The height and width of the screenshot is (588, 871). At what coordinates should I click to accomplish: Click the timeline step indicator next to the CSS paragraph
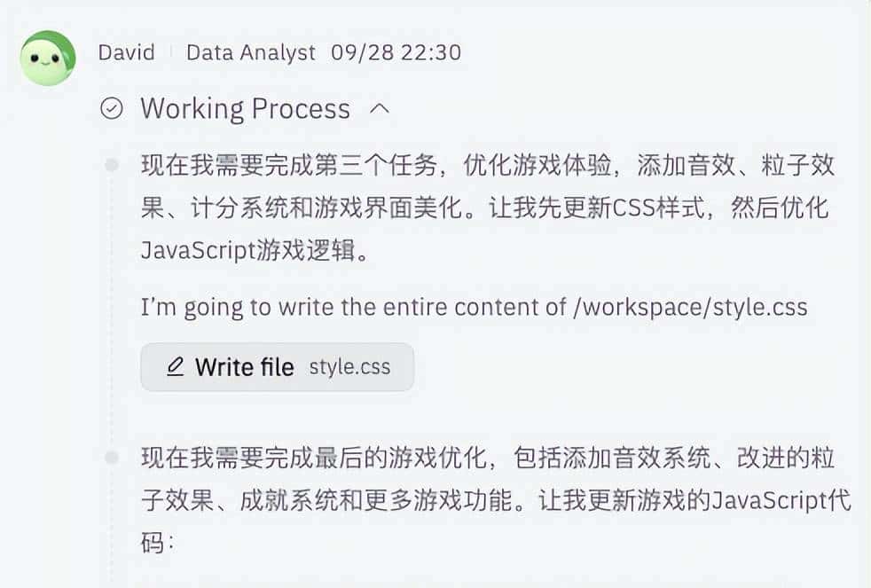tap(108, 164)
